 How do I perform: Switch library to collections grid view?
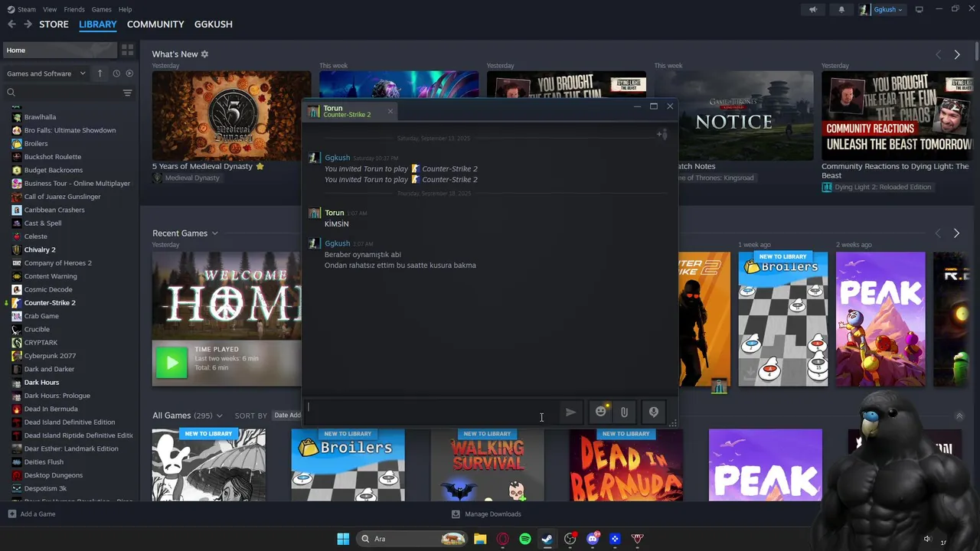(127, 50)
